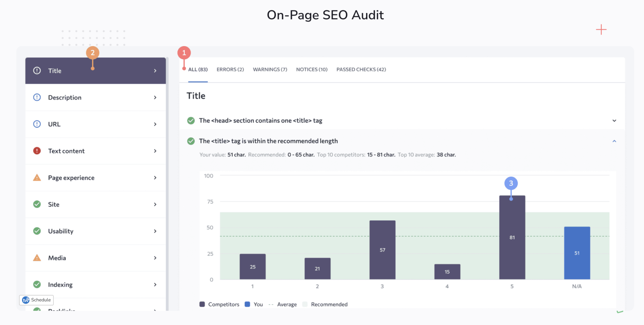Viewport: 644px width, 325px height.
Task: Click the orange warning icon beside Page experience
Action: coord(37,178)
